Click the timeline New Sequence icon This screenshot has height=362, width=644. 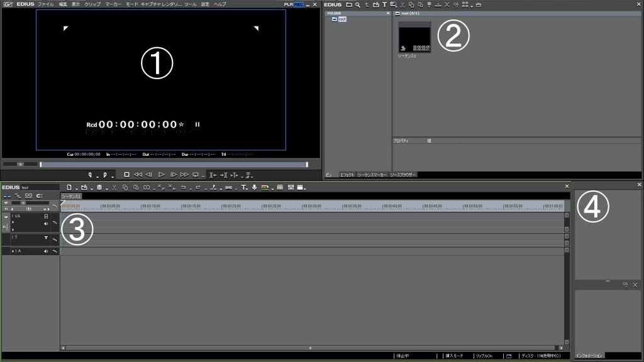(69, 187)
